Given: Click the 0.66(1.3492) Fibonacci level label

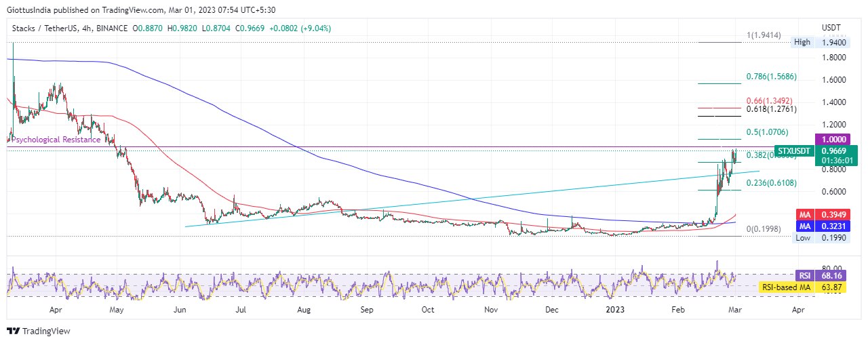Looking at the screenshot, I should [x=768, y=101].
